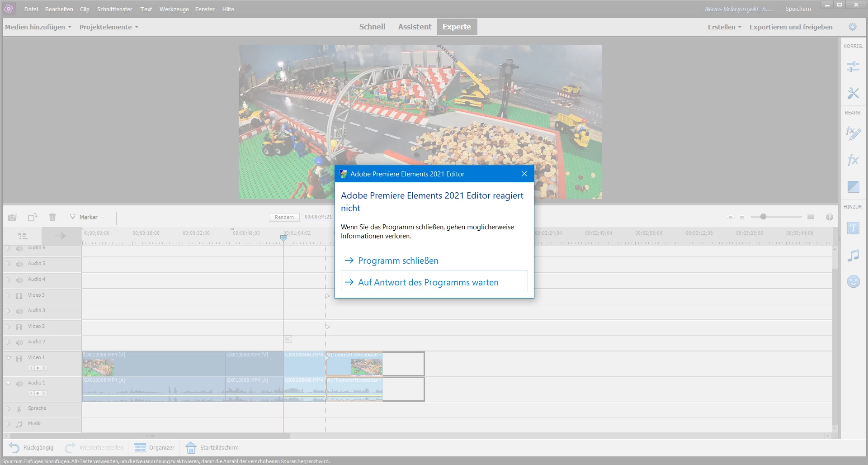Delete selection with the trash icon
This screenshot has height=465, width=868.
coord(52,217)
